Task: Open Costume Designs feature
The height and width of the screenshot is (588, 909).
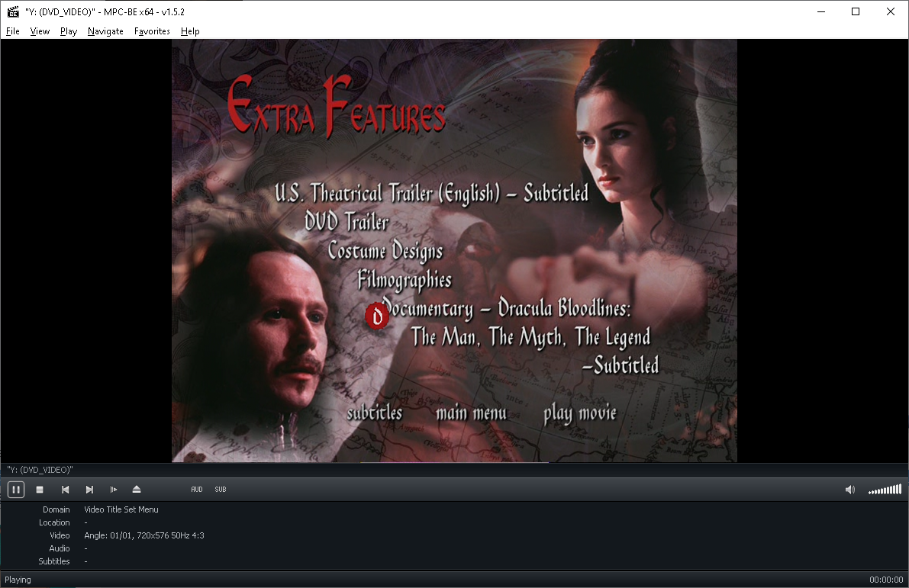Action: [x=385, y=251]
